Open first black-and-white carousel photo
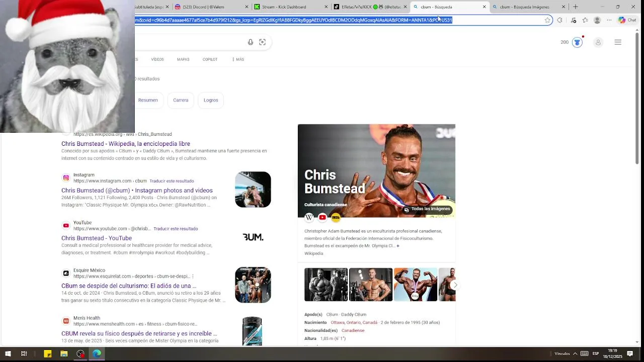Image resolution: width=644 pixels, height=362 pixels. (326, 285)
